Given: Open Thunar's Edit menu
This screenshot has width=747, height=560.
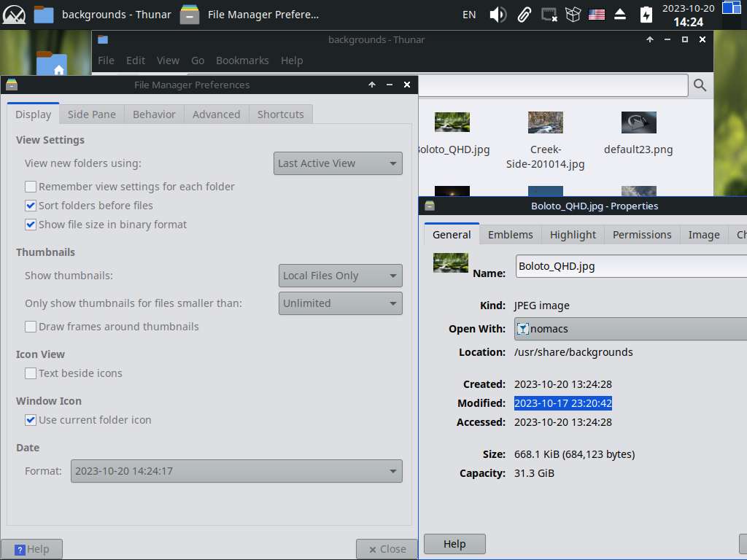Looking at the screenshot, I should click(x=135, y=61).
